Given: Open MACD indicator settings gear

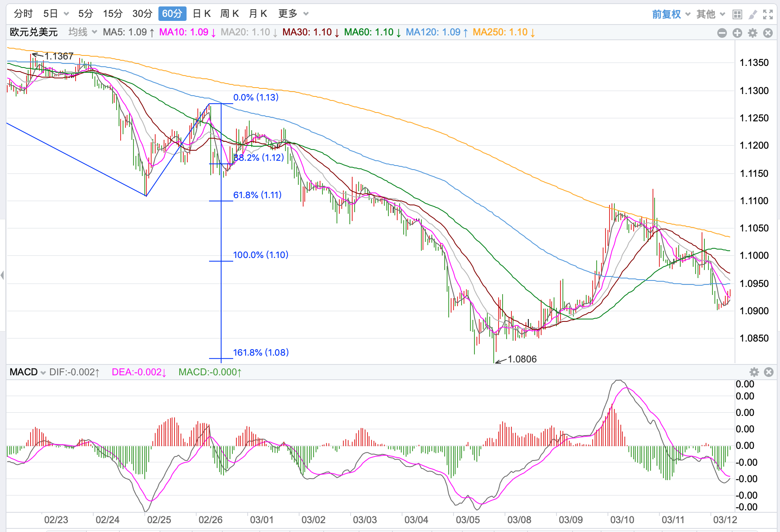Looking at the screenshot, I should pyautogui.click(x=754, y=372).
